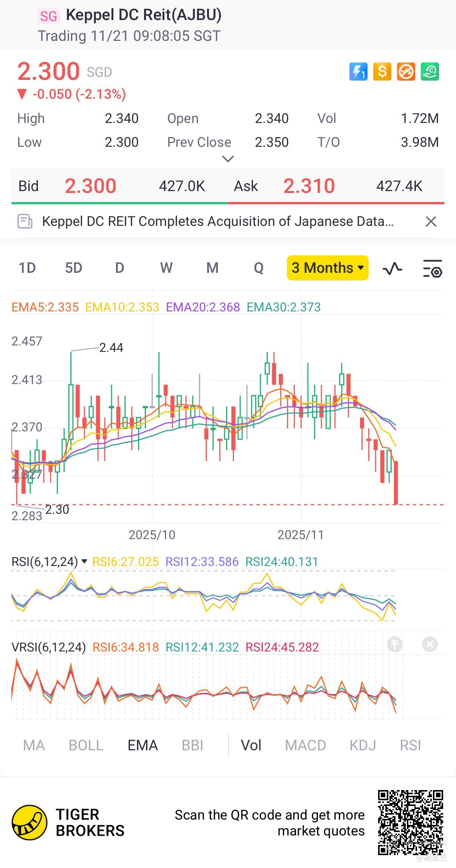Screen dimensions: 456x868
Task: Tap the T/O 3.98M value
Action: (x=420, y=142)
